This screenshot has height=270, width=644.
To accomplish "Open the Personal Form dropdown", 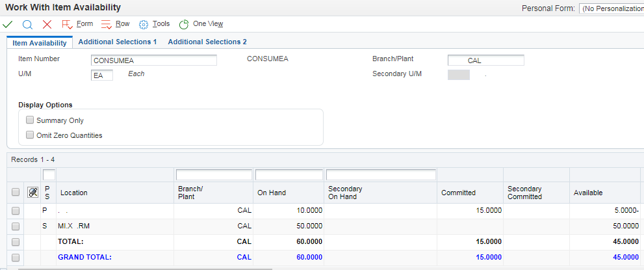I will (x=611, y=8).
